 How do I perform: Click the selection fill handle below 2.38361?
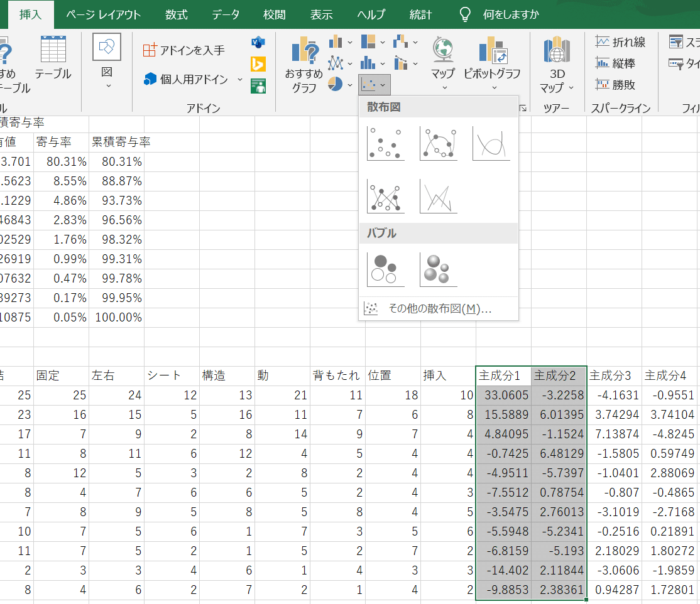coord(586,600)
